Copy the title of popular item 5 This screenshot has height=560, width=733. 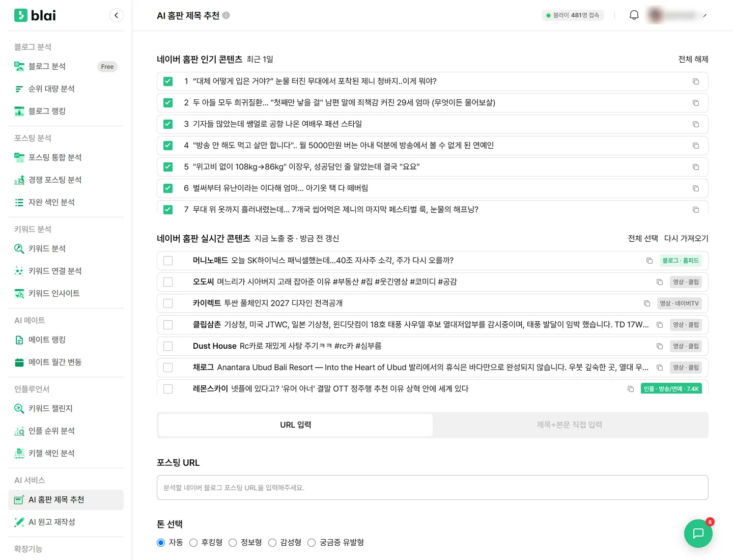tap(696, 167)
